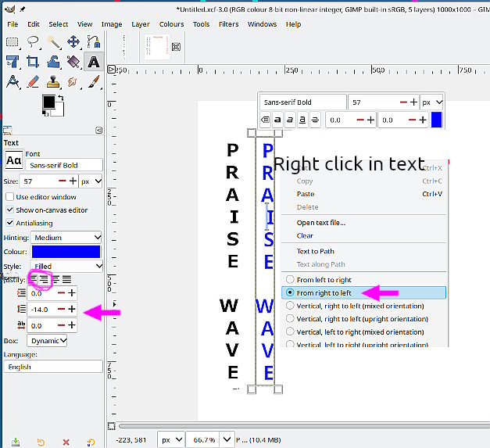This screenshot has width=490, height=448.
Task: Open the Filters menu
Action: (x=228, y=24)
